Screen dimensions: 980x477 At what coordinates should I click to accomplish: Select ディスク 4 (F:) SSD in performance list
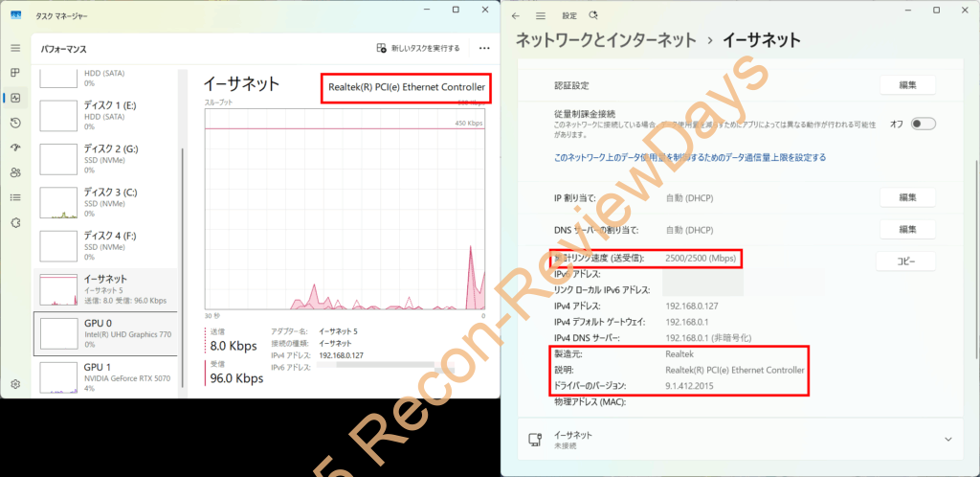pyautogui.click(x=105, y=246)
